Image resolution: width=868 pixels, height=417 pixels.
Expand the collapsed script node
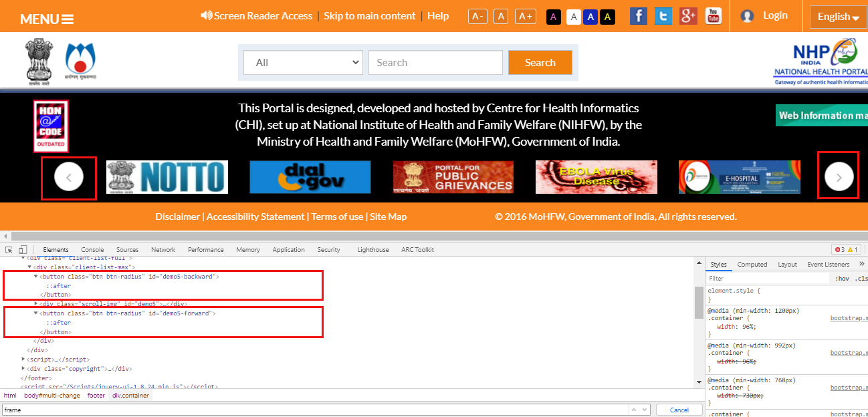(24, 359)
